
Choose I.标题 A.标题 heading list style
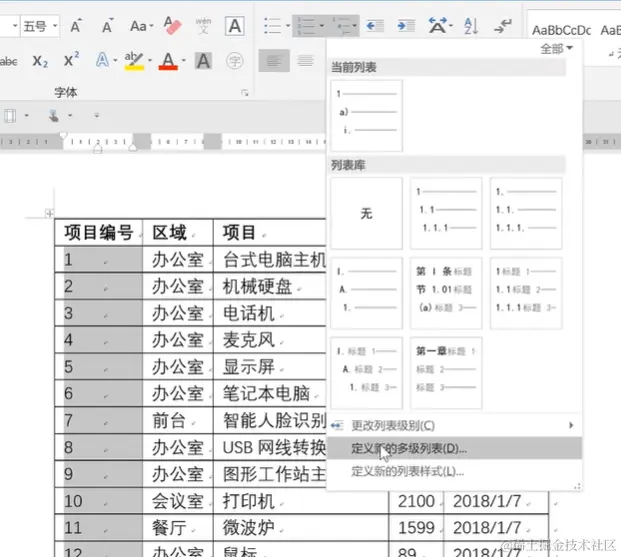366,373
